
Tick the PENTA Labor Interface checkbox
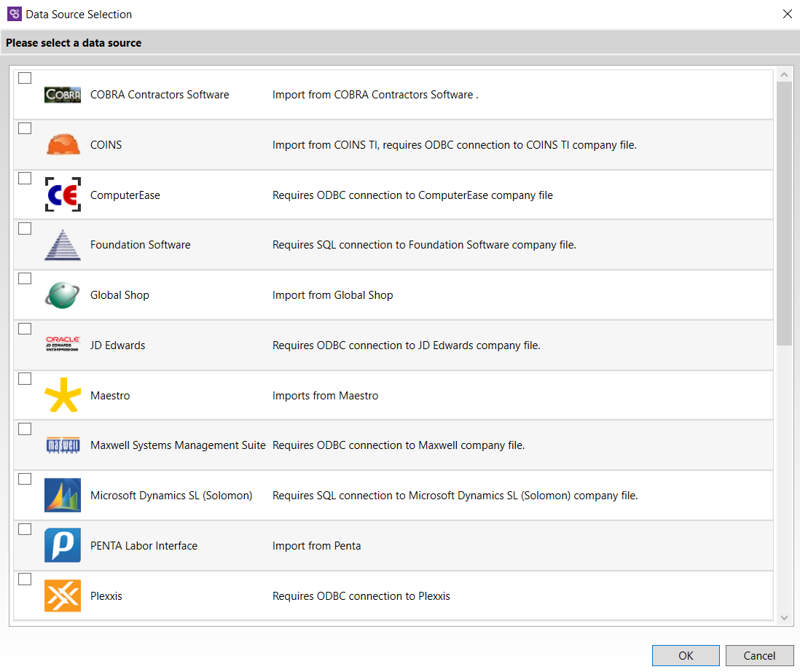pos(25,529)
